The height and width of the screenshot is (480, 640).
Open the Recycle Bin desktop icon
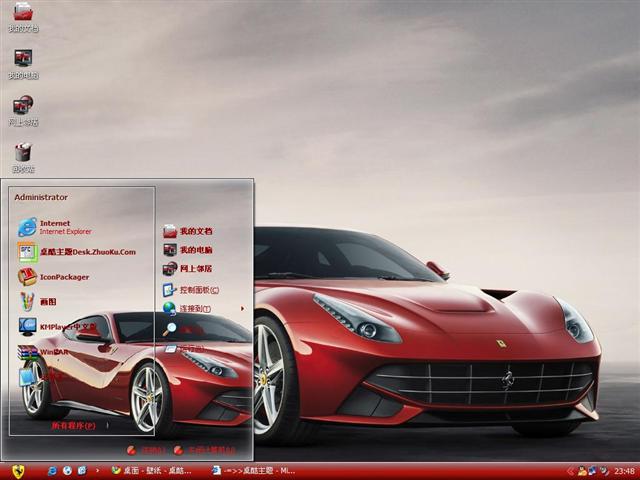[23, 158]
